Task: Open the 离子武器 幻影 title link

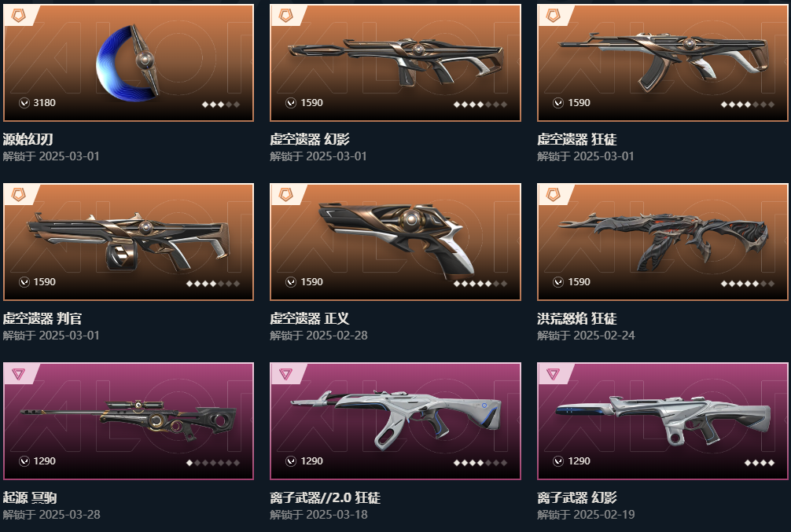Action: [577, 497]
